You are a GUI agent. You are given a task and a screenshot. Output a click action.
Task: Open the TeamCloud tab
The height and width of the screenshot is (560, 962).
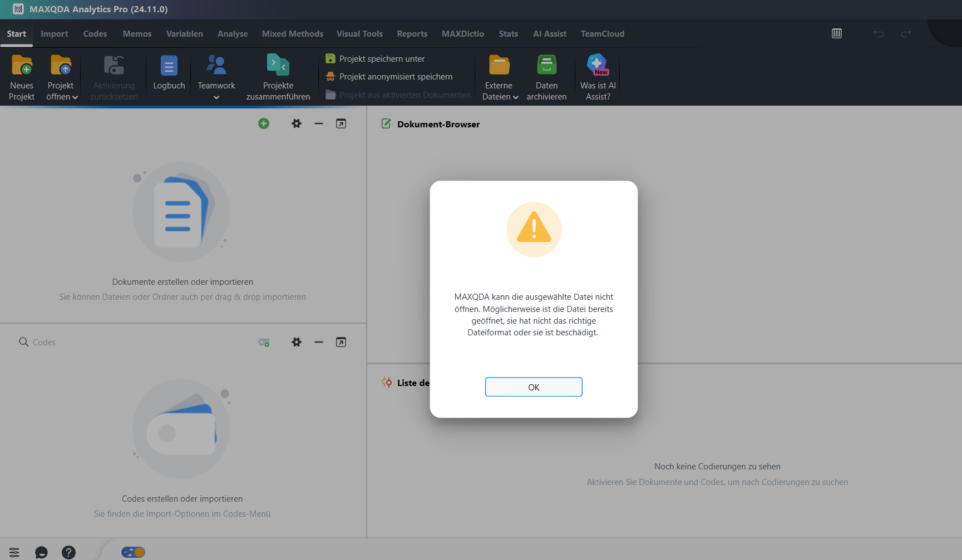[603, 34]
